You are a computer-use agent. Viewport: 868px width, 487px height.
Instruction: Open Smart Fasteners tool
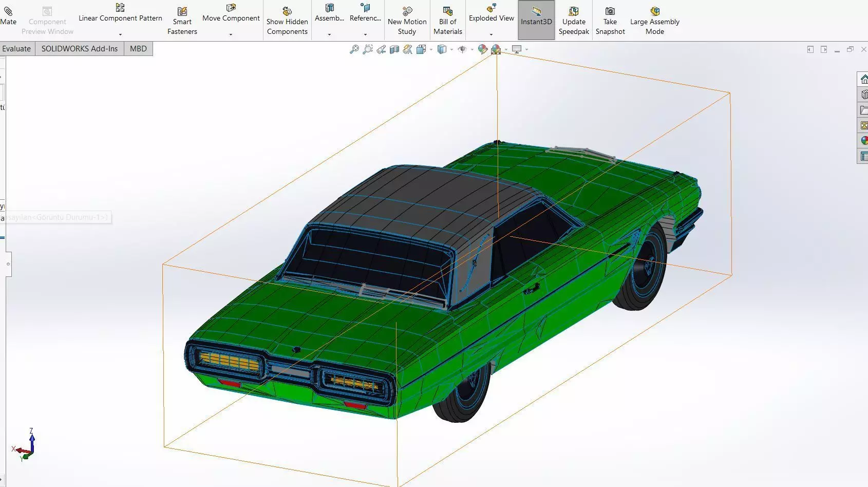pyautogui.click(x=182, y=21)
